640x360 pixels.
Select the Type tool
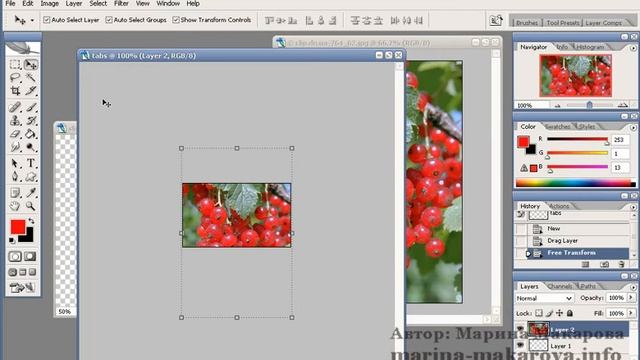click(x=31, y=163)
